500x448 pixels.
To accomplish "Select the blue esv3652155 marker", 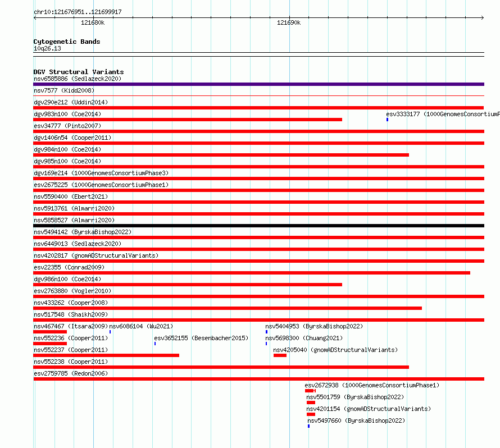I will point(155,344).
